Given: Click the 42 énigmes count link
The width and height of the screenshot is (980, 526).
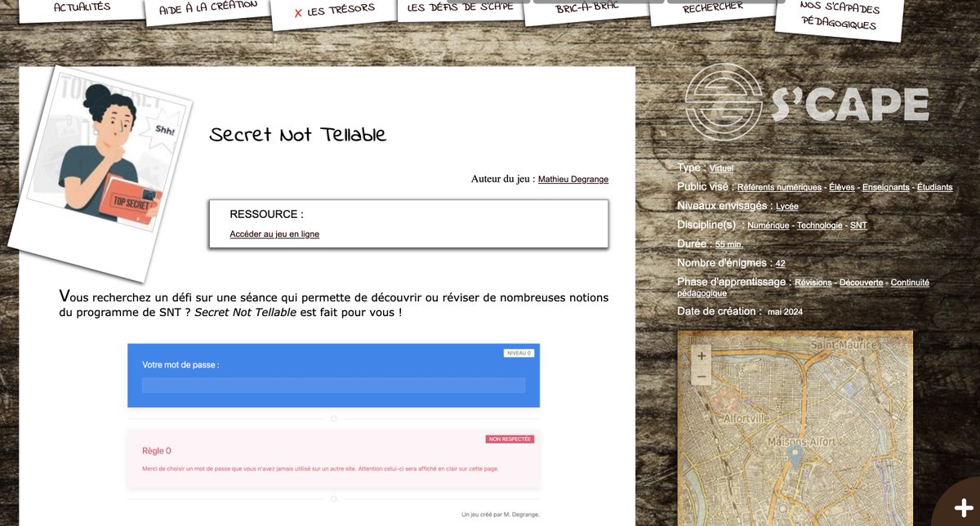Looking at the screenshot, I should point(780,264).
